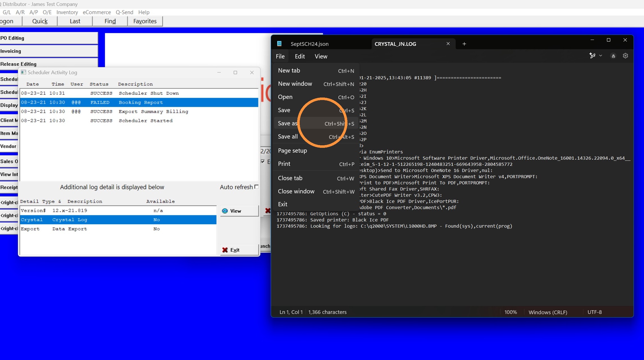Click the Invoicing sidebar button

[49, 51]
